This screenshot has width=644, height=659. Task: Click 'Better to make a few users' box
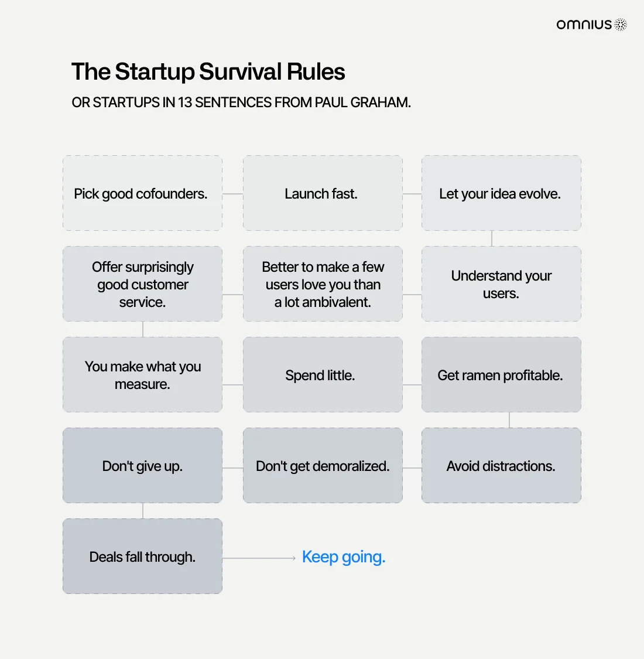coord(323,284)
